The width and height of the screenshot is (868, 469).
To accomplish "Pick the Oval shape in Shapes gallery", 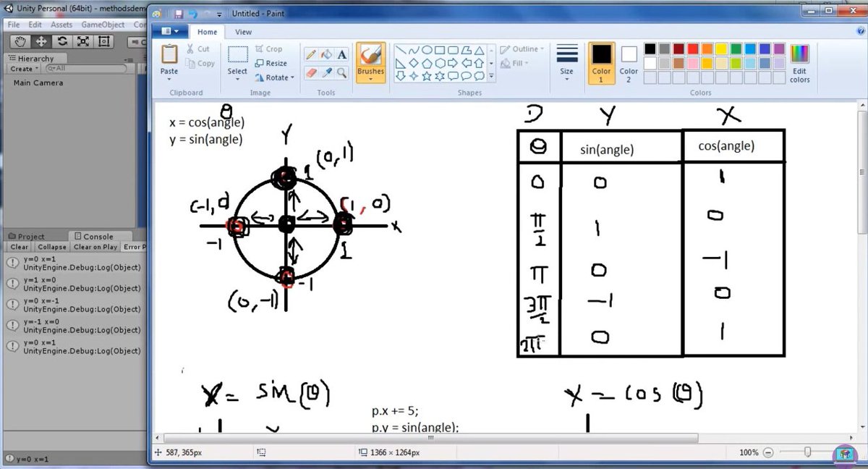I will pyautogui.click(x=426, y=51).
